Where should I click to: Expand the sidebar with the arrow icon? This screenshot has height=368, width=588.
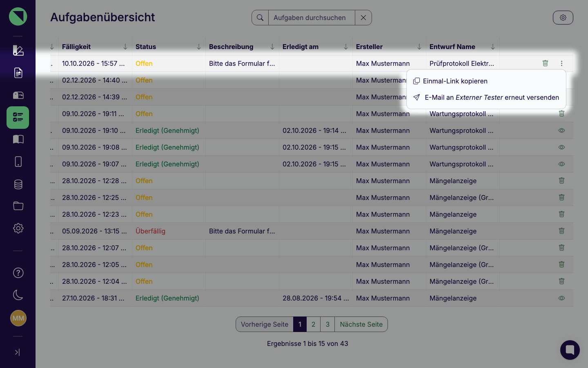[17, 352]
